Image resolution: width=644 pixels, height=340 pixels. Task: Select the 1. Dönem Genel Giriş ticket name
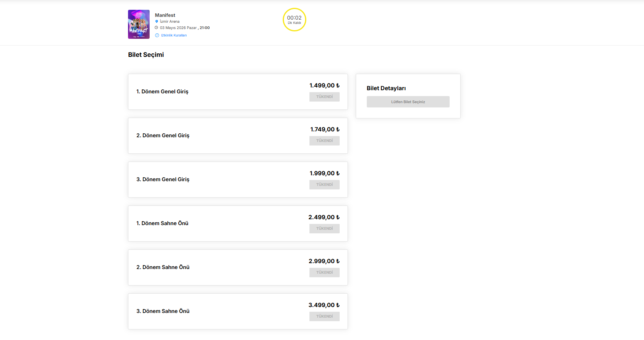pos(162,92)
